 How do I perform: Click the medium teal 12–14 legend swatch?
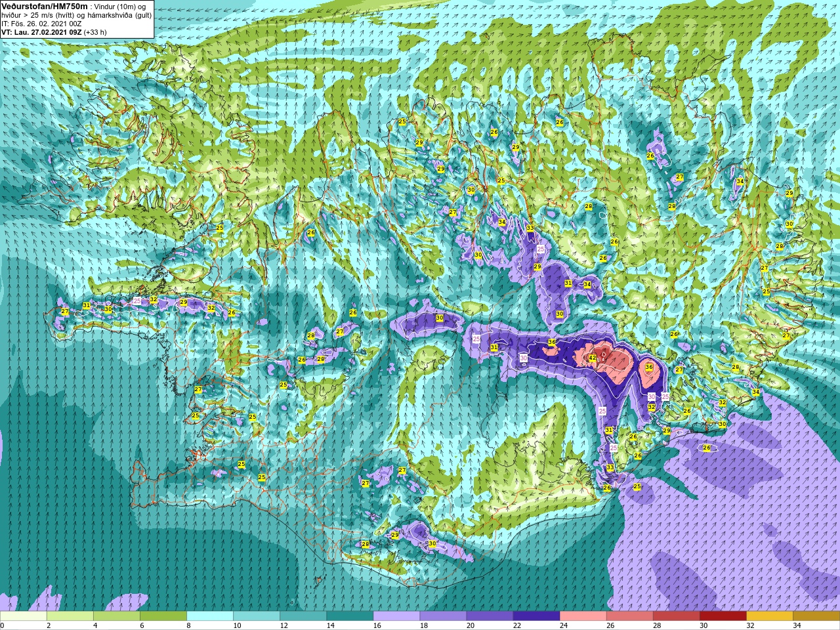click(303, 616)
